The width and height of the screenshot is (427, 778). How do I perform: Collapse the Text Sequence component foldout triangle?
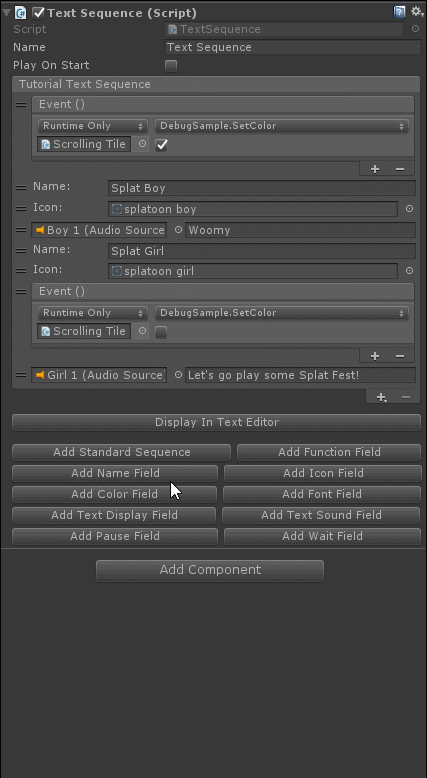coord(6,12)
